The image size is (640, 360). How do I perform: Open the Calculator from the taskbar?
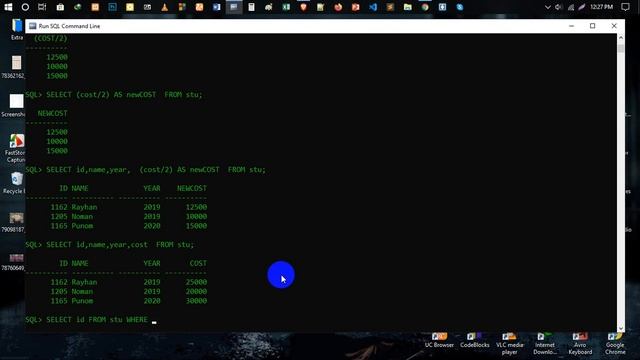tap(251, 7)
